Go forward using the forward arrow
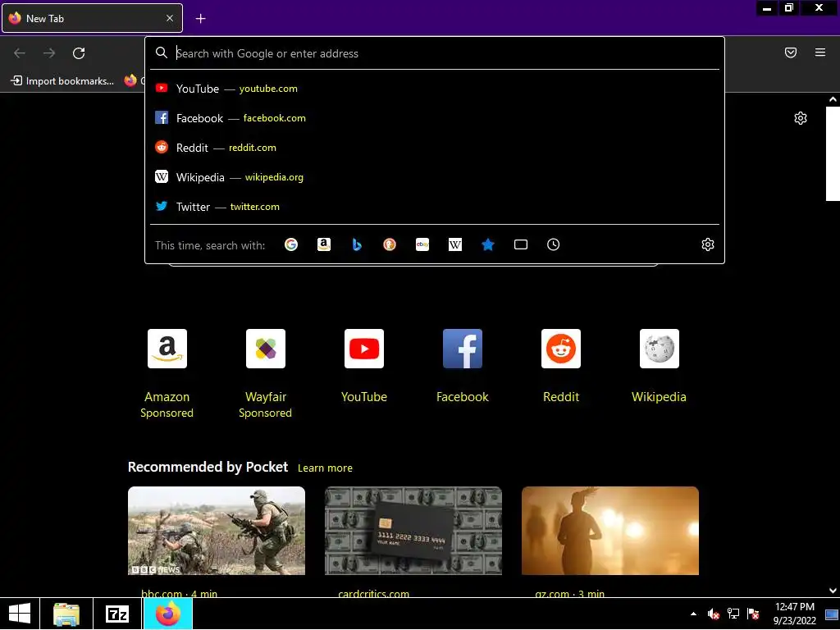This screenshot has width=840, height=630. pos(49,53)
